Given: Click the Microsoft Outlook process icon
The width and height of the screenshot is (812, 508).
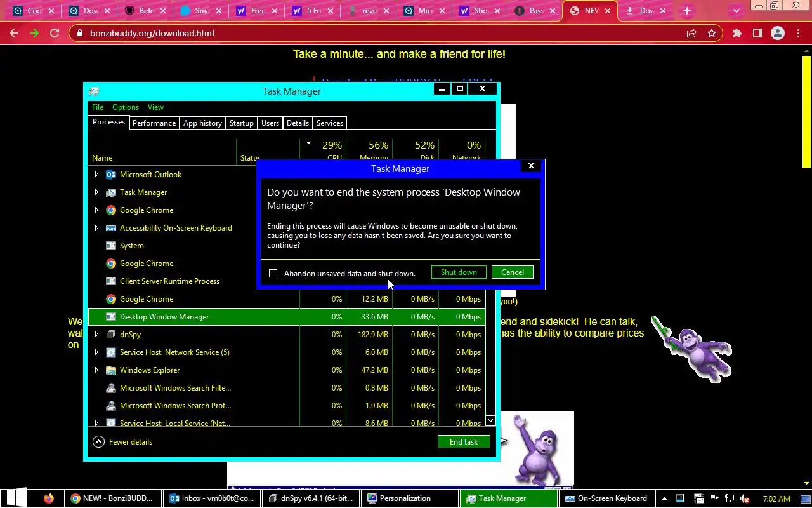Looking at the screenshot, I should (111, 175).
